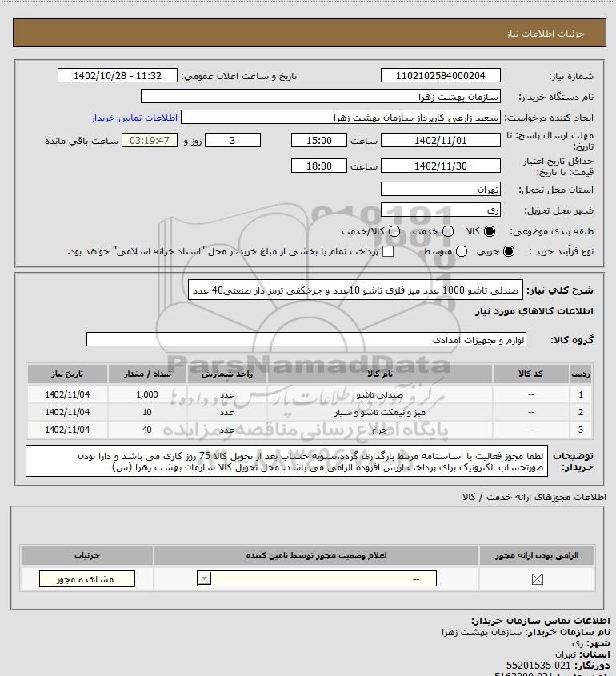The width and height of the screenshot is (616, 676).
Task: Select the چرخ item name cell
Action: [380, 430]
